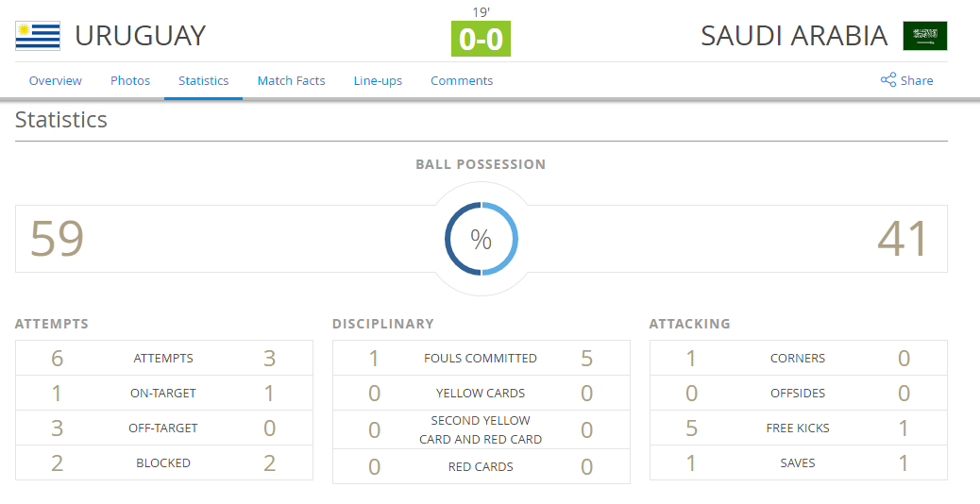Click Uruguay's 59 possession value
Image resolution: width=980 pixels, height=504 pixels.
tap(57, 239)
